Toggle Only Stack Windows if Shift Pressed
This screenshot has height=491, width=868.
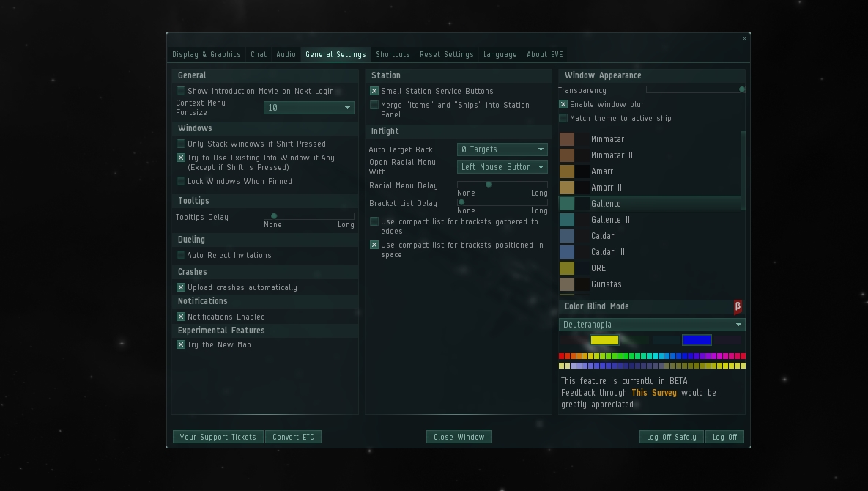(181, 144)
